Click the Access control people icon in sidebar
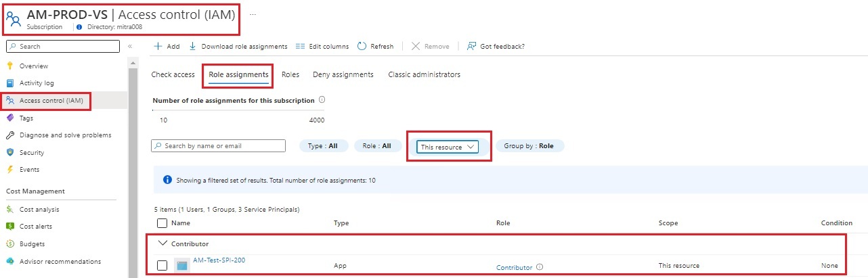868x278 pixels. coord(9,101)
